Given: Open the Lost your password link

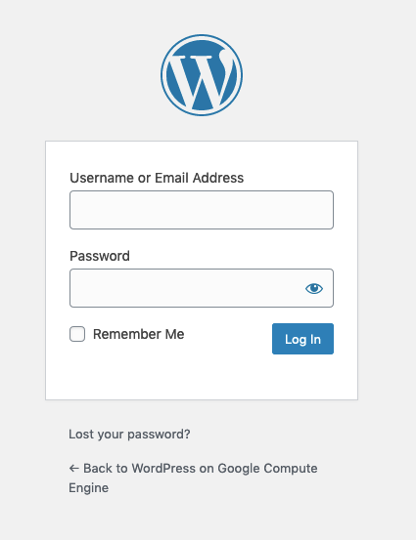Looking at the screenshot, I should (129, 434).
